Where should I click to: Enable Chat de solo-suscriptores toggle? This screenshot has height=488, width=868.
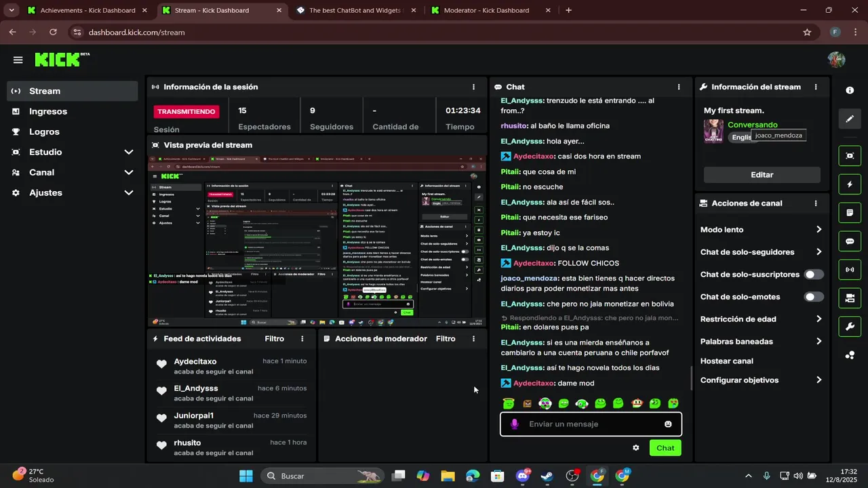coord(814,274)
